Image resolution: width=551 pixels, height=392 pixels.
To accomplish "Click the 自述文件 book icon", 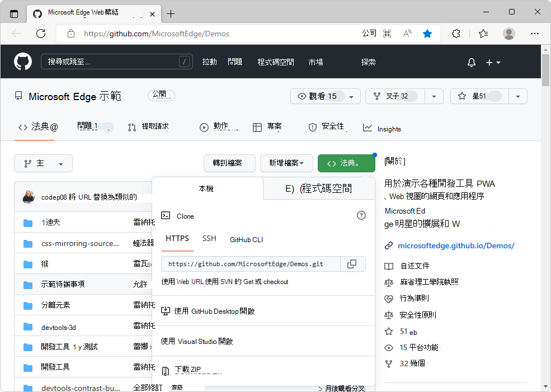I will coord(389,266).
